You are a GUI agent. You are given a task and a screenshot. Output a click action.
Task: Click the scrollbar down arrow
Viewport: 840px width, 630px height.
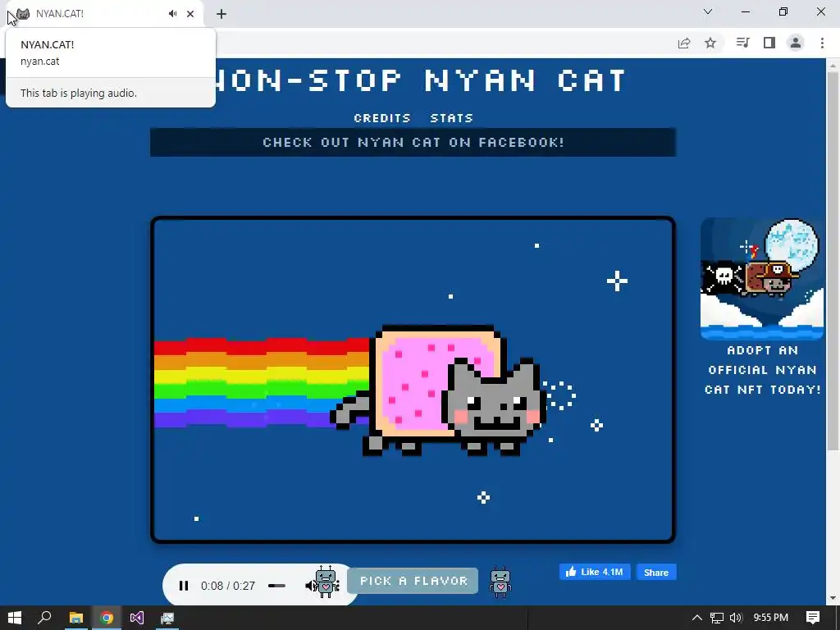click(x=833, y=598)
